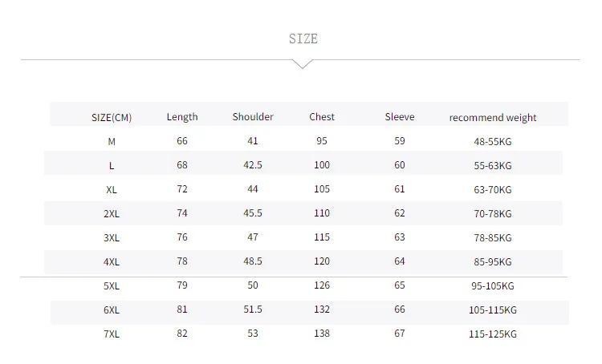Click the chest value 138

pyautogui.click(x=322, y=334)
